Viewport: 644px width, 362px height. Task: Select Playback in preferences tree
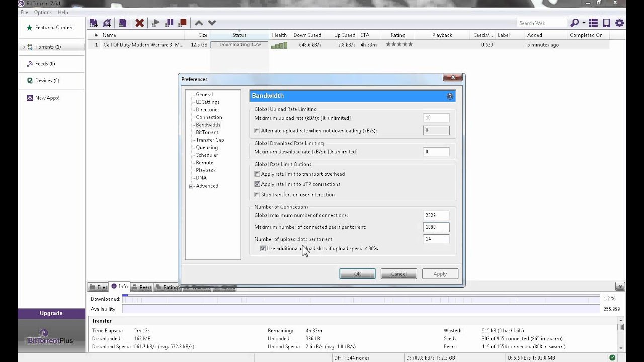206,170
